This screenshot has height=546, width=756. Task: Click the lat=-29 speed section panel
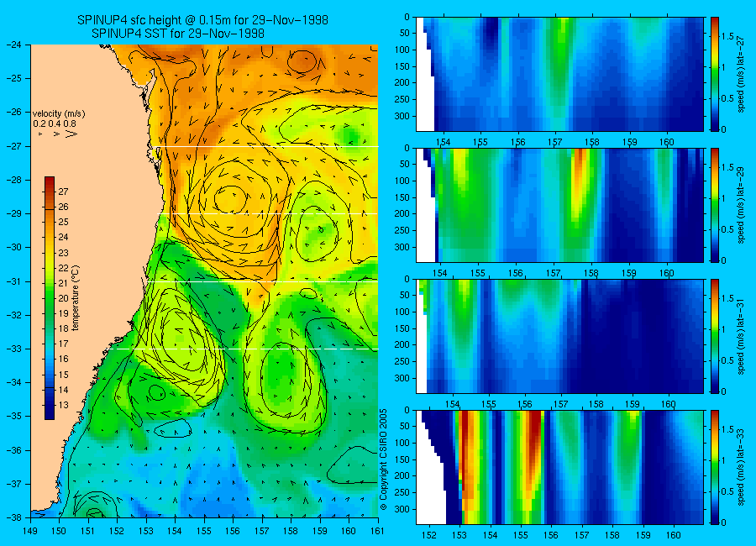559,206
